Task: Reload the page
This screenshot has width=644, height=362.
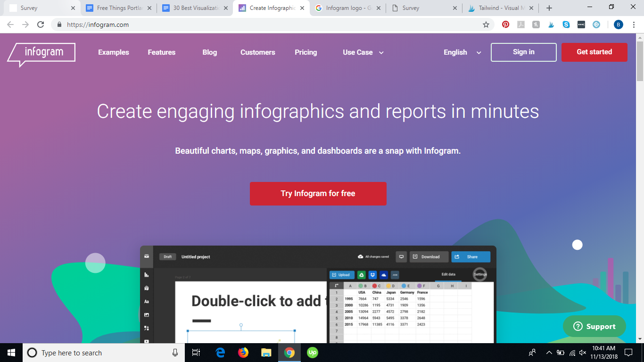Action: tap(41, 25)
